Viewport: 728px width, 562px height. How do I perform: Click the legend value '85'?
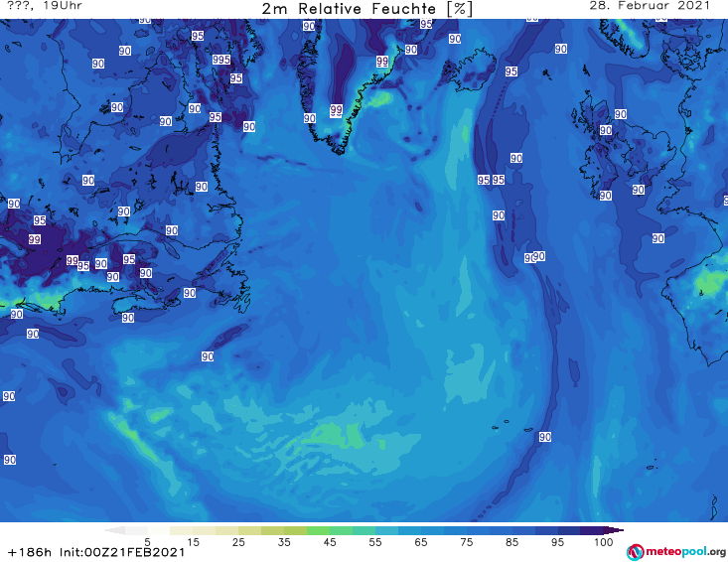point(511,542)
